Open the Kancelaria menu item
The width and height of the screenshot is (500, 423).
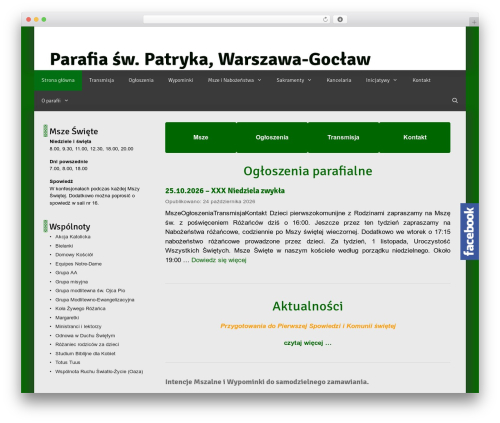point(339,80)
